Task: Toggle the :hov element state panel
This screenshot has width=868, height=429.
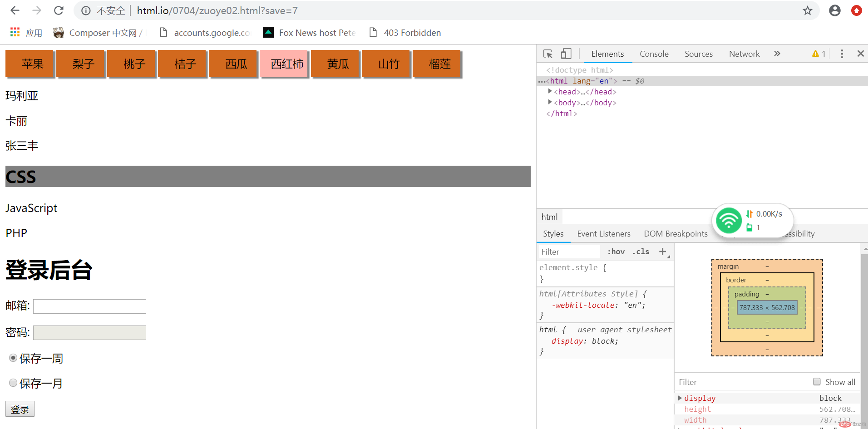Action: click(616, 251)
